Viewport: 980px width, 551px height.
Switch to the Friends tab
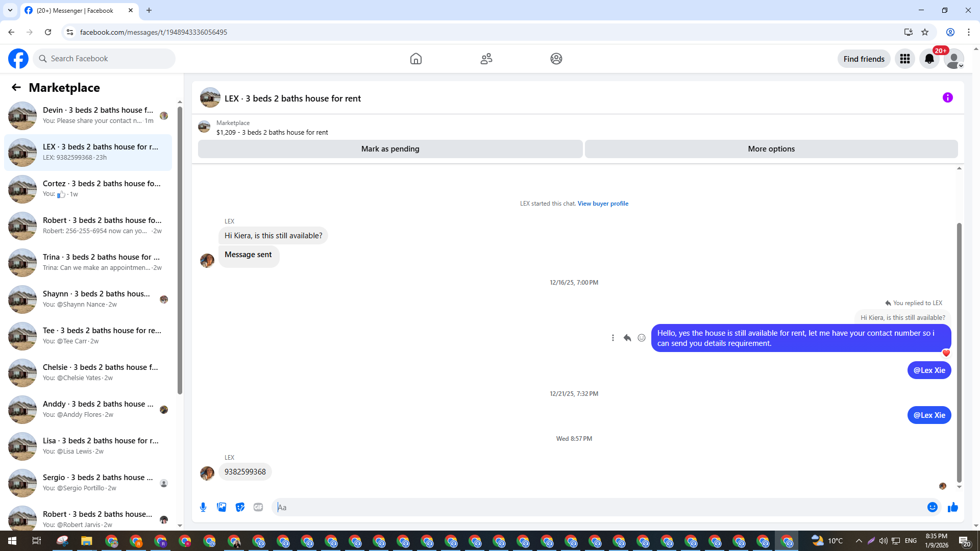pos(486,59)
